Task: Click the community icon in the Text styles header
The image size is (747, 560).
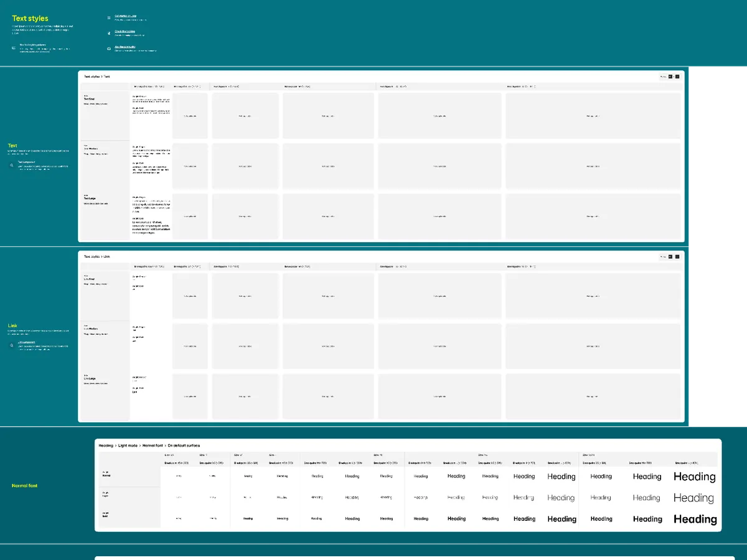Action: pos(109,48)
